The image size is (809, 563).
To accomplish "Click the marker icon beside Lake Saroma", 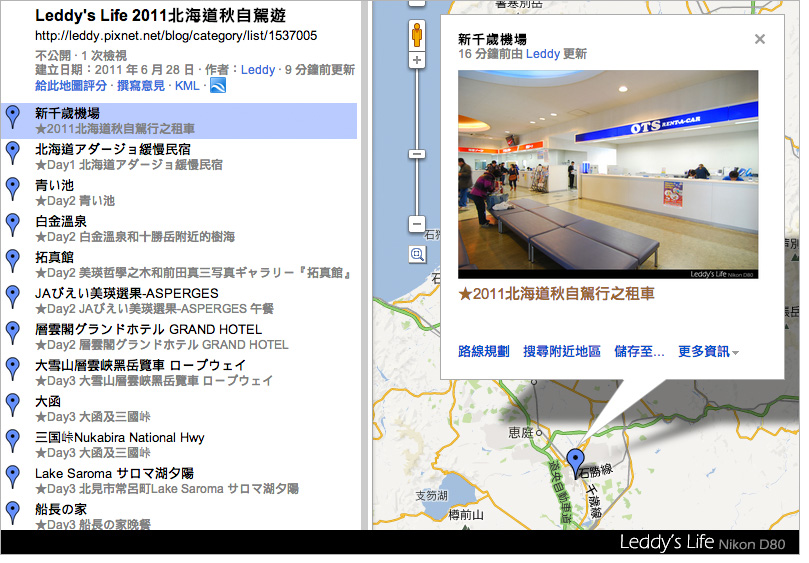I will pyautogui.click(x=13, y=479).
